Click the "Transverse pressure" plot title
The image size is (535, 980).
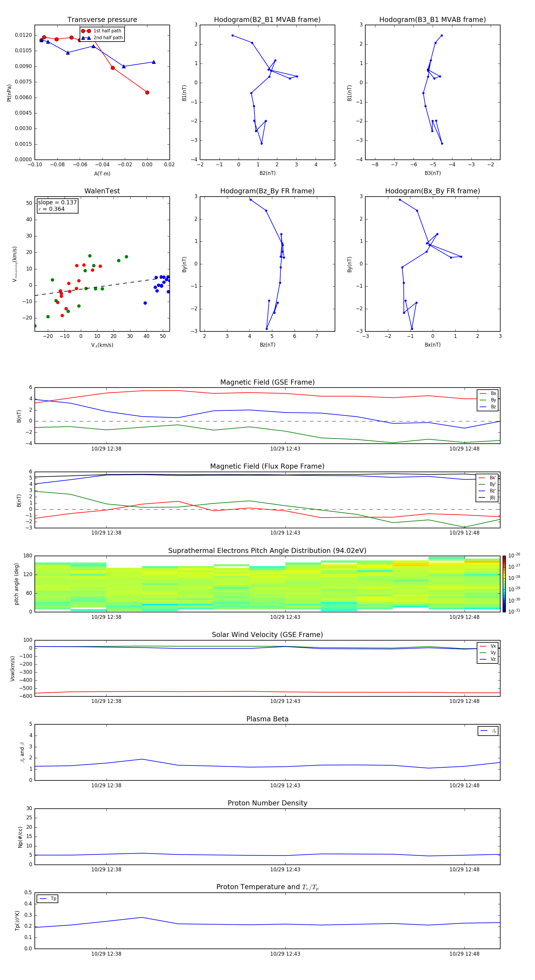[102, 20]
